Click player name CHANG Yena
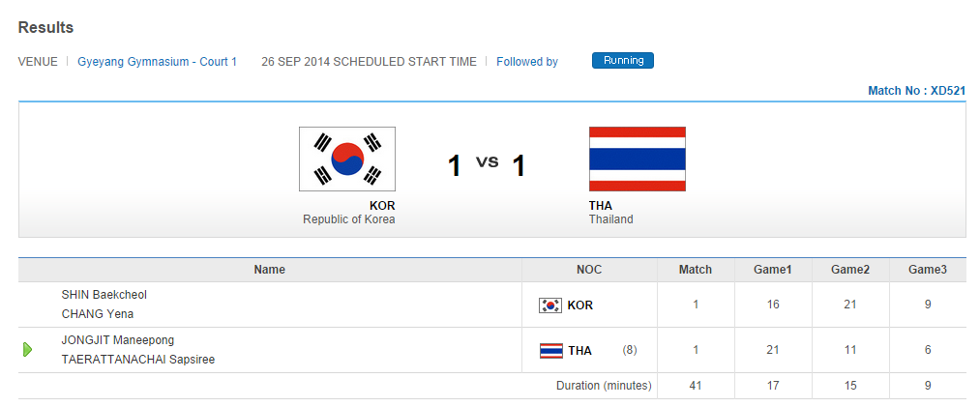 tap(98, 314)
